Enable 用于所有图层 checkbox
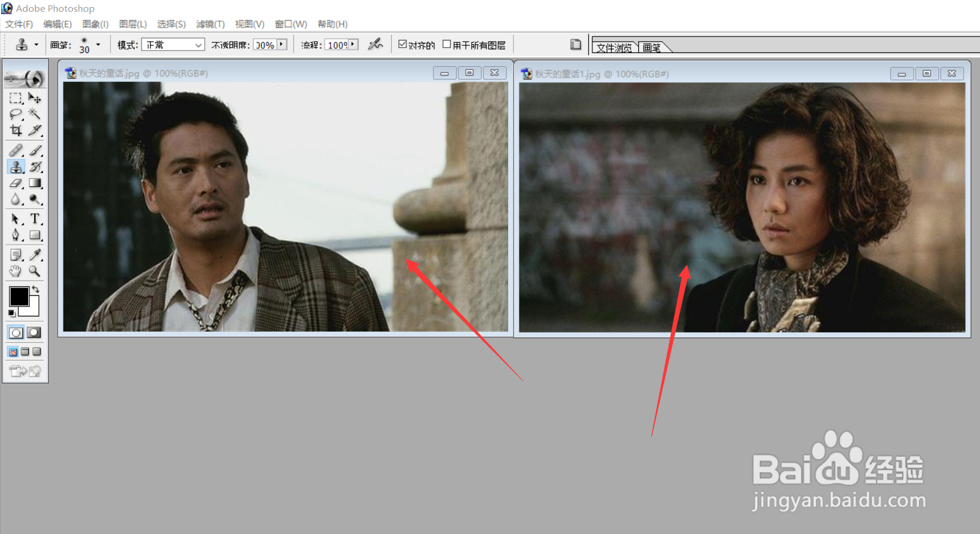This screenshot has width=980, height=534. (x=446, y=44)
